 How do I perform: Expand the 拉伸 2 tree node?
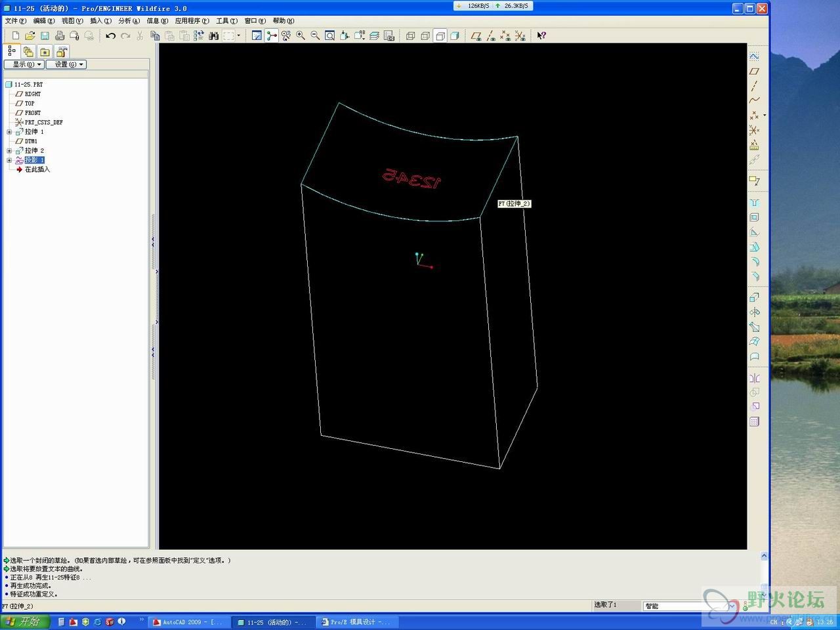click(9, 151)
